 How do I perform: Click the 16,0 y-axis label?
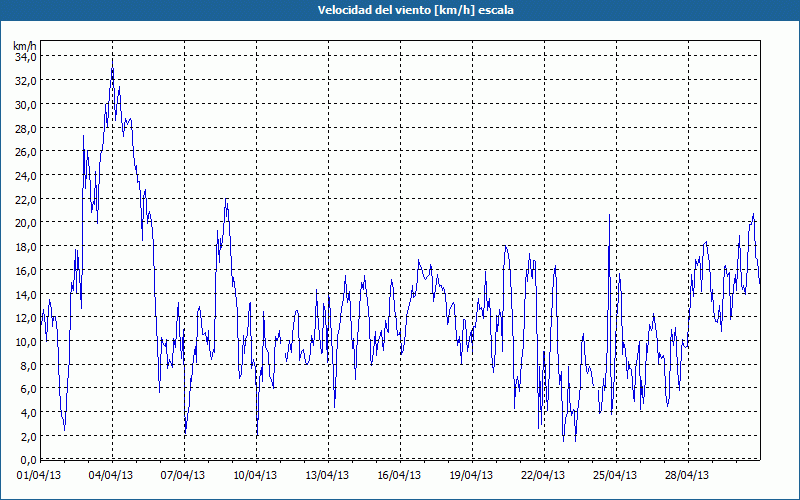(x=26, y=270)
